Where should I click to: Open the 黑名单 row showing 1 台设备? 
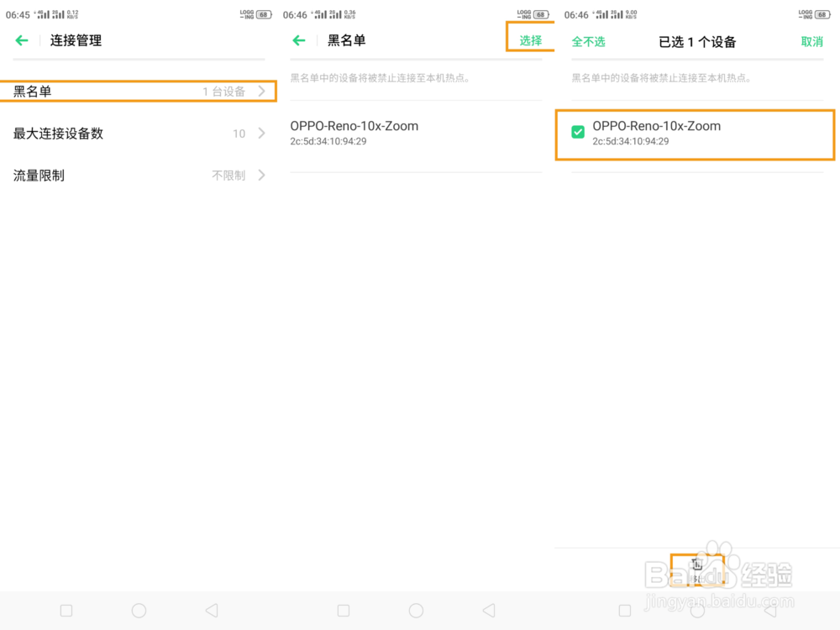[139, 91]
